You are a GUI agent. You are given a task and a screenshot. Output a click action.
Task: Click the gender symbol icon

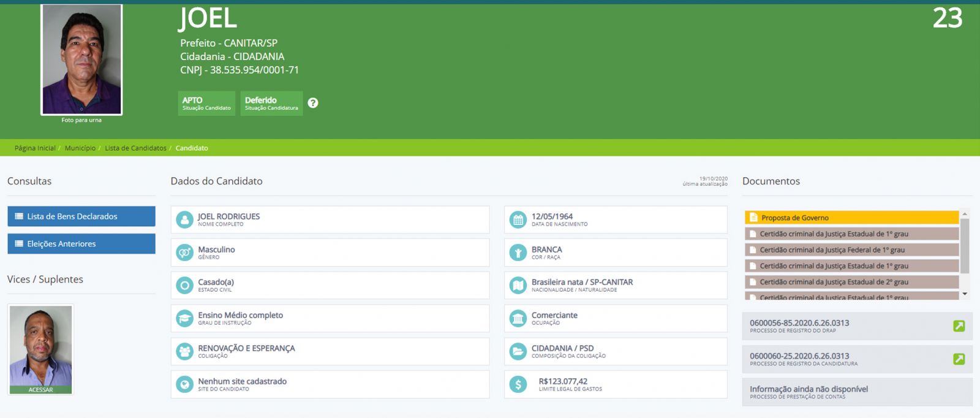pos(184,253)
